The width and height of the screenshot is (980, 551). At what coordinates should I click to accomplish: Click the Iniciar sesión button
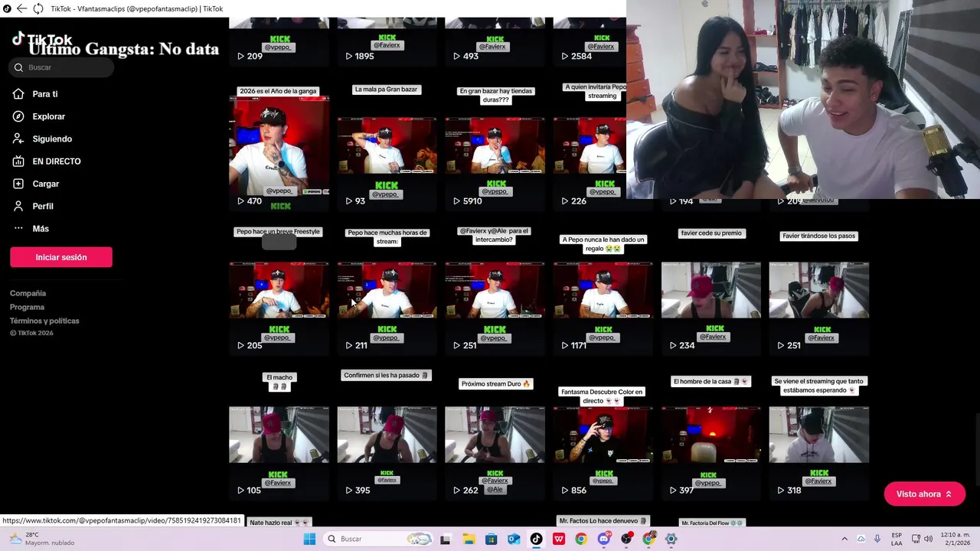[61, 257]
